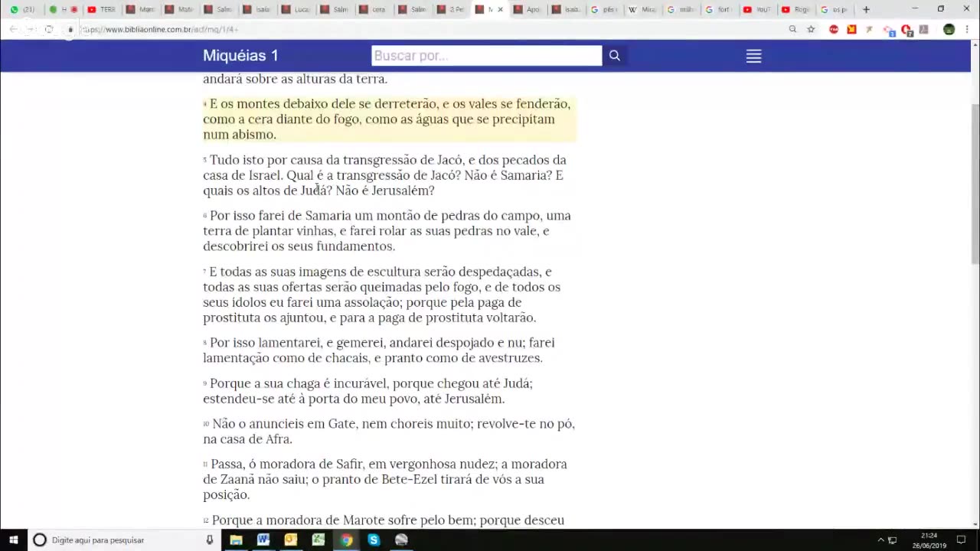Screen dimensions: 980x551
Task: Focus the 'Buscar por...' search field
Action: click(487, 56)
